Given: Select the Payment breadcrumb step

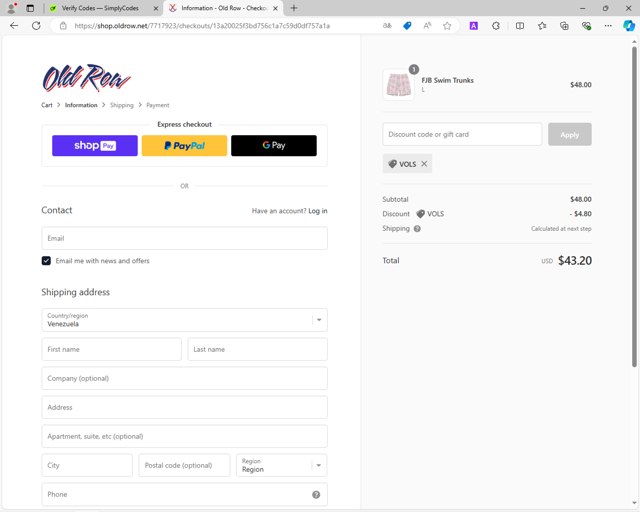Looking at the screenshot, I should click(158, 105).
